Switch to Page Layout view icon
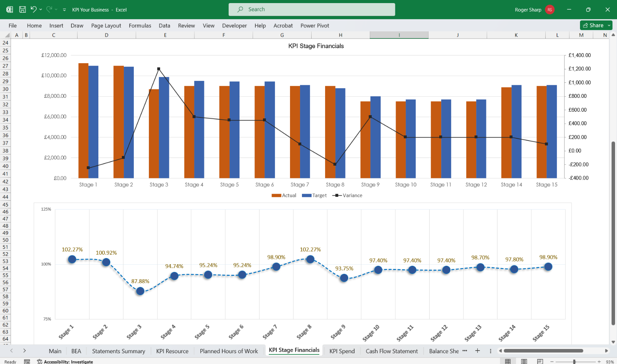Screen dimensions: 617x364 [524, 361]
